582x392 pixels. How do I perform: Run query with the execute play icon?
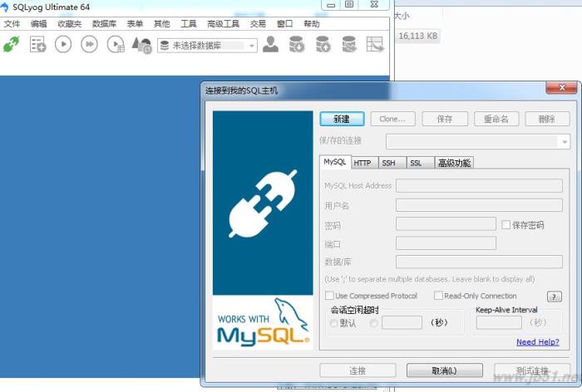tap(63, 45)
